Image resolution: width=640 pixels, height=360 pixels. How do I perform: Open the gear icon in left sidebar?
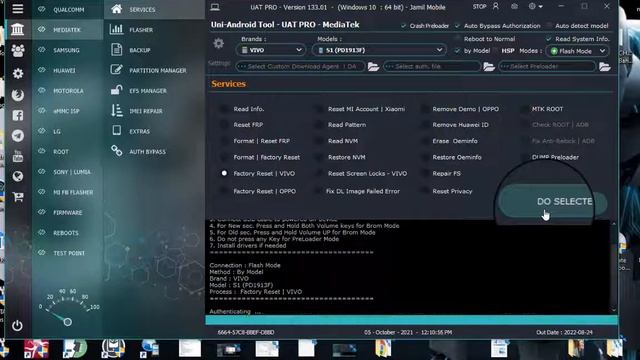(18, 73)
